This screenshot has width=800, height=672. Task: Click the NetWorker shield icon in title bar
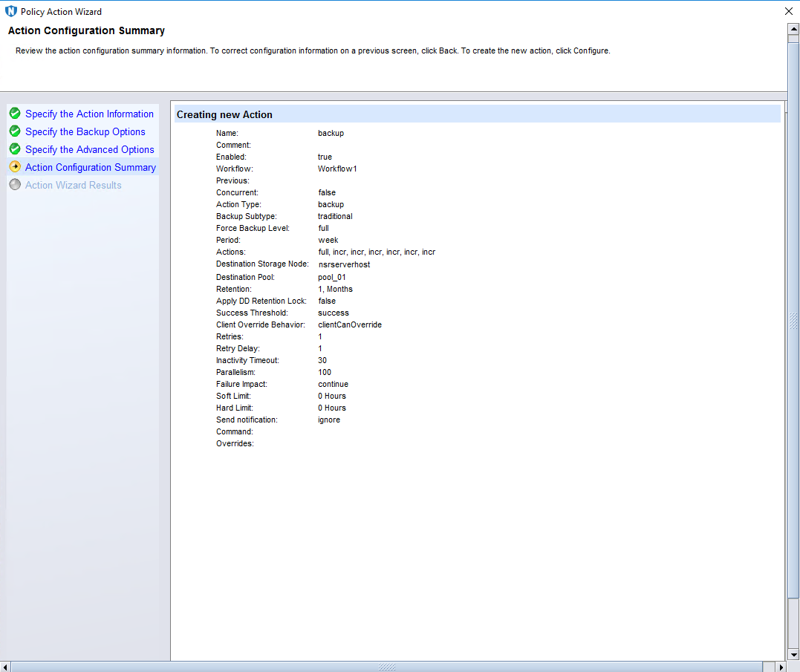click(x=10, y=12)
